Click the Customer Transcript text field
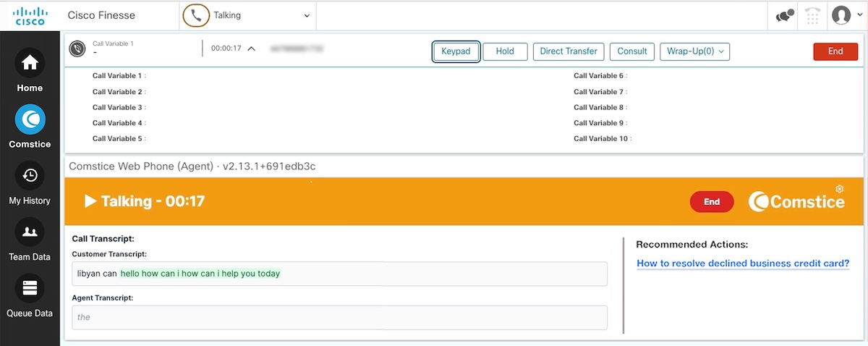 340,274
